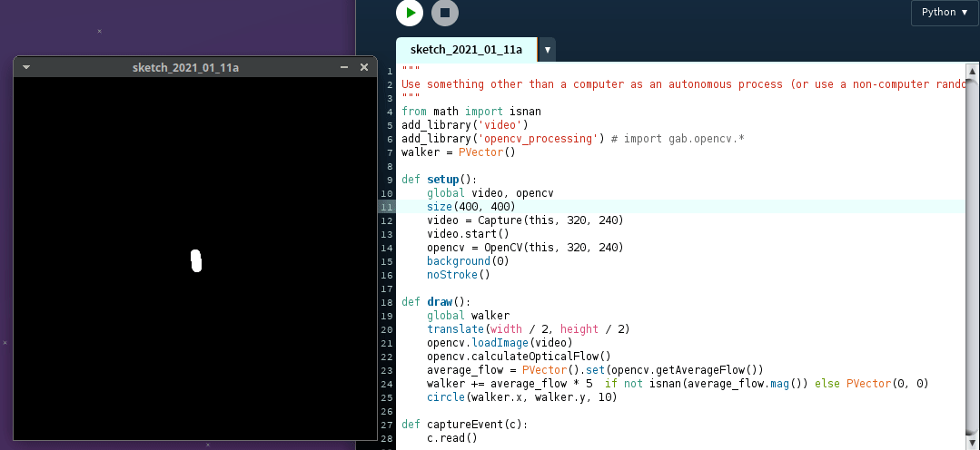Click the white blob in sketch canvas
The image size is (980, 450).
pos(195,260)
